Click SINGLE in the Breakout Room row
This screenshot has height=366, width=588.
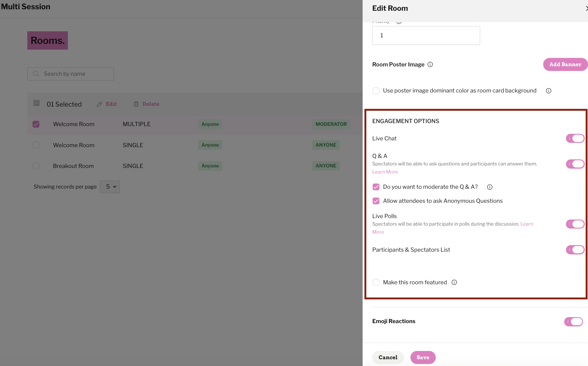[x=133, y=166]
